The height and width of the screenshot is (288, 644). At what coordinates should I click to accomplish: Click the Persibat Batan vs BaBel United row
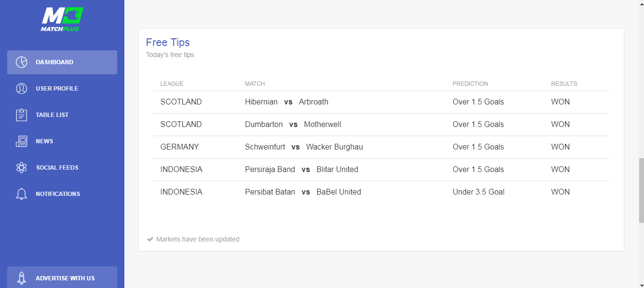(381, 192)
